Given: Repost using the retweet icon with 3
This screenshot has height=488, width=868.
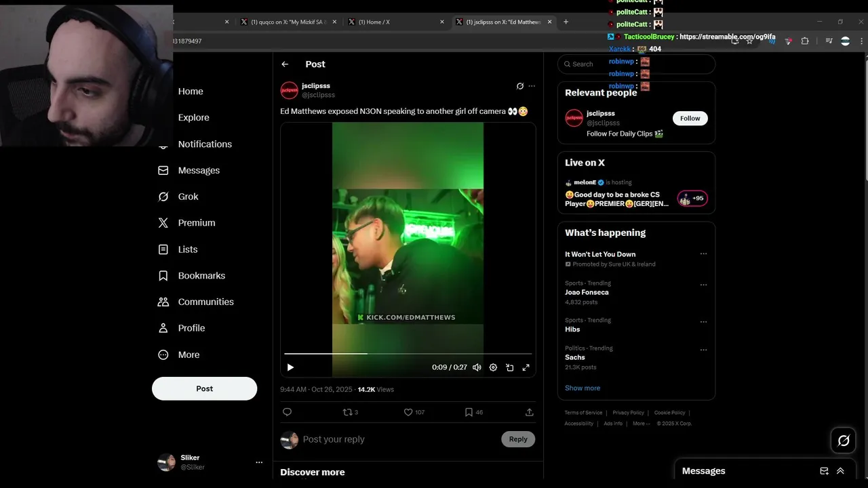Looking at the screenshot, I should (x=351, y=412).
